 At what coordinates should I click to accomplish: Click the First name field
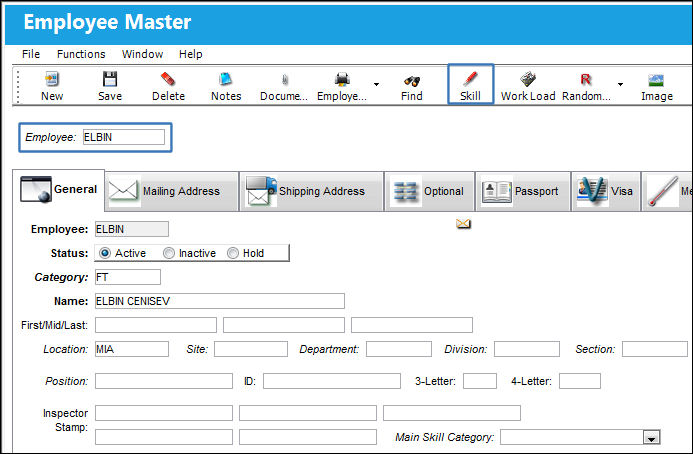coord(156,325)
